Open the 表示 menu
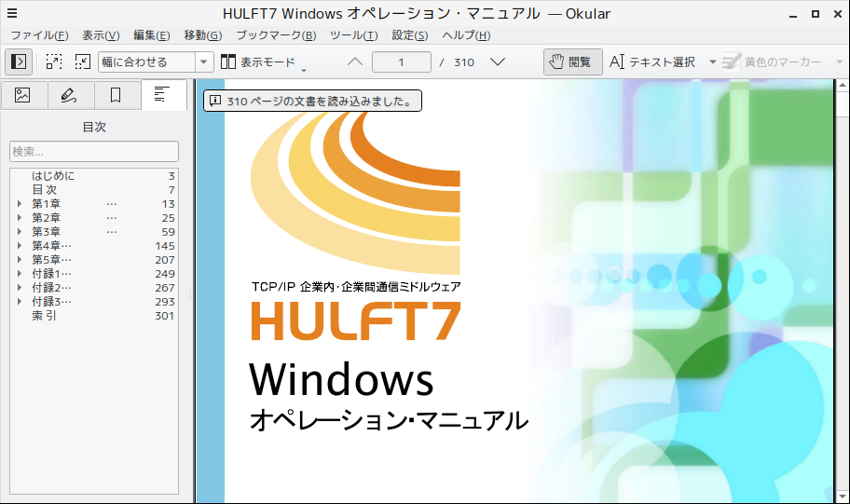Image resolution: width=850 pixels, height=504 pixels. [x=101, y=35]
